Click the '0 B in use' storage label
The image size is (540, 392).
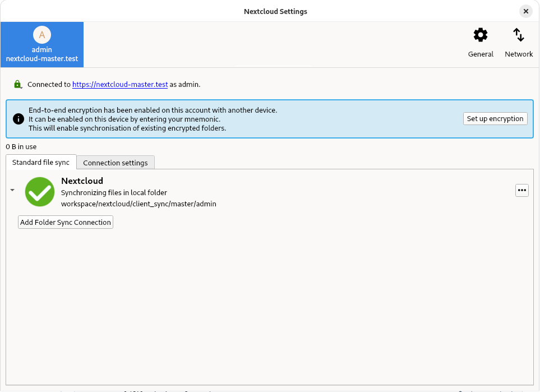(21, 147)
